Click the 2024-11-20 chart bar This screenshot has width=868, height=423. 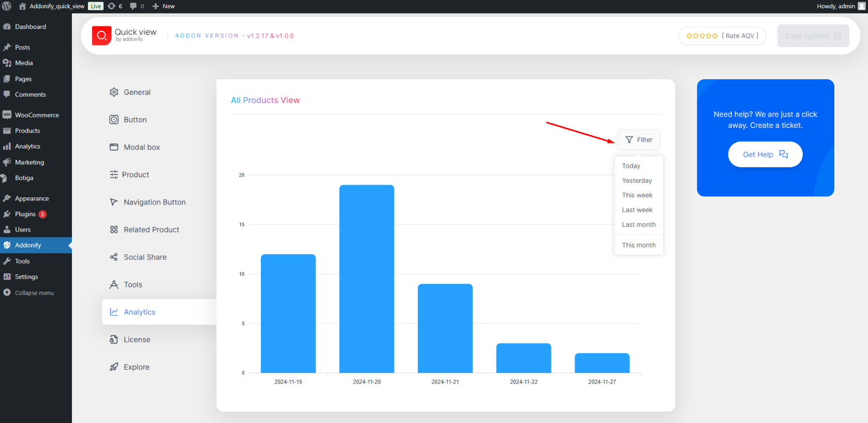(366, 279)
